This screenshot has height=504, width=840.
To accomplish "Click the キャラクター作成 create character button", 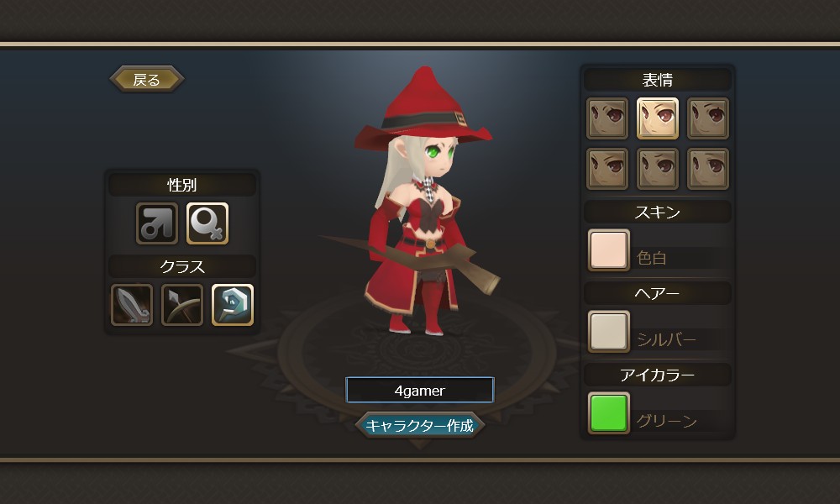I will [x=419, y=425].
